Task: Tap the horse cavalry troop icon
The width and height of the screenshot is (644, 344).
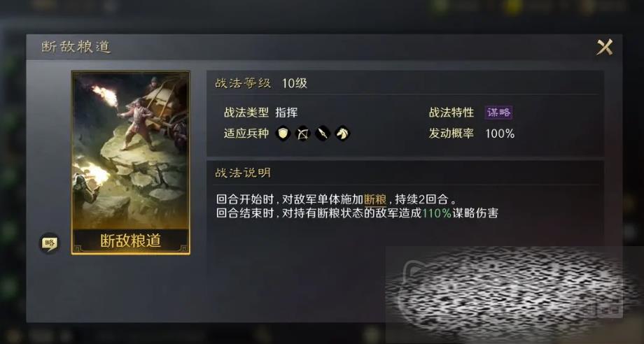Action: coord(342,134)
